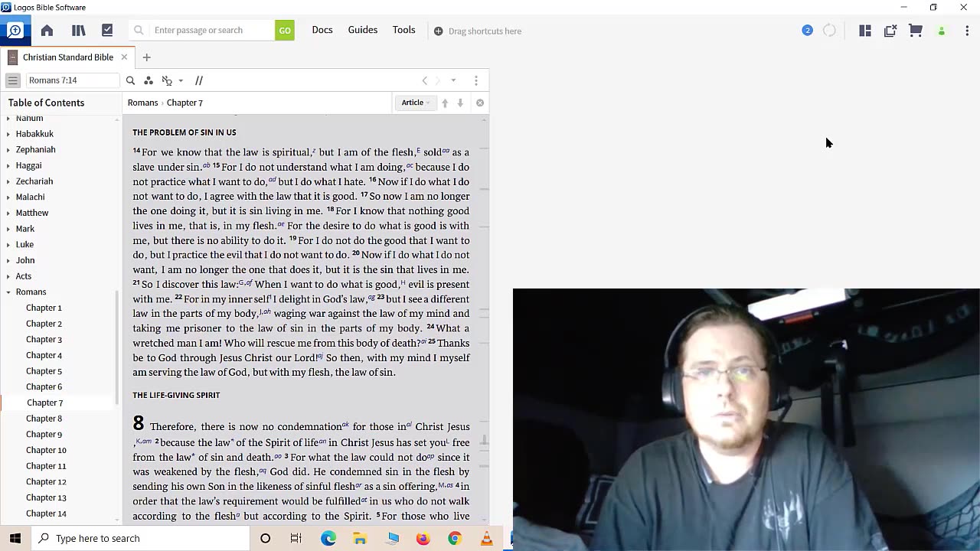Open Cortana circle on taskbar

pos(265,538)
